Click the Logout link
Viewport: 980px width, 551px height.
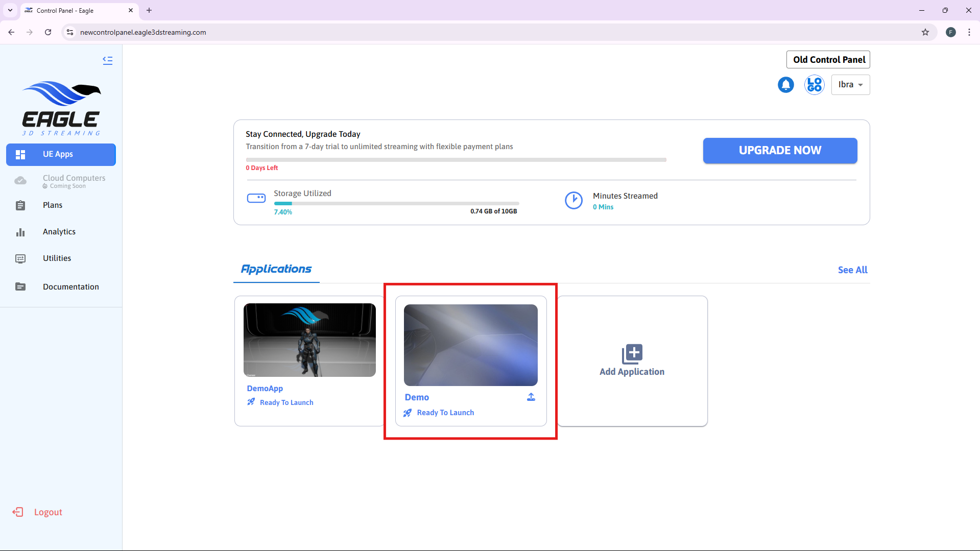tap(48, 512)
